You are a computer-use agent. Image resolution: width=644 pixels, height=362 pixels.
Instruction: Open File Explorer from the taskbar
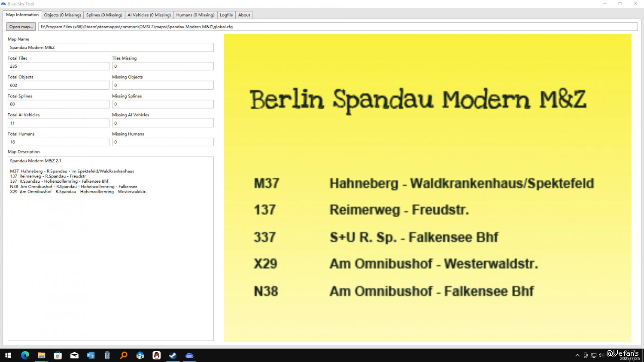point(41,355)
